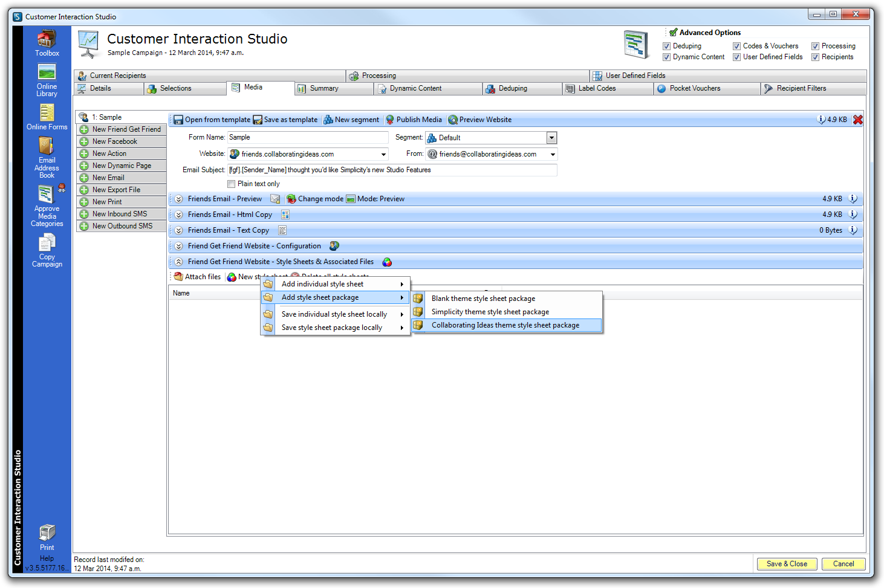884x588 pixels.
Task: Add a New Print media item
Action: click(122, 202)
